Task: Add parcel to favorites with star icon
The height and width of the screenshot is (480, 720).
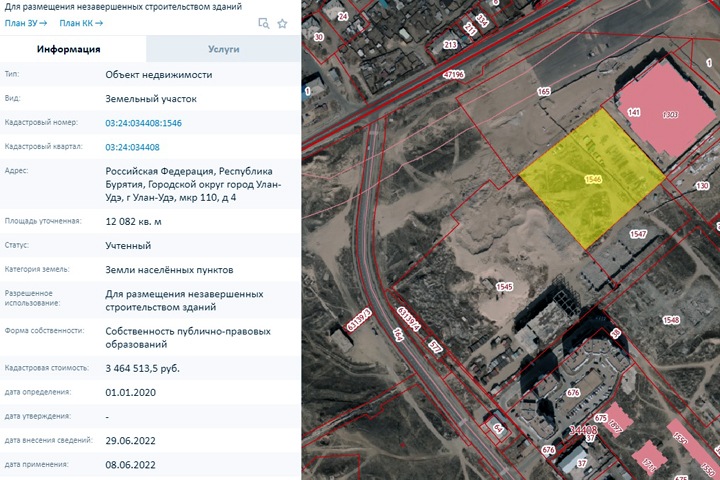Action: (283, 23)
